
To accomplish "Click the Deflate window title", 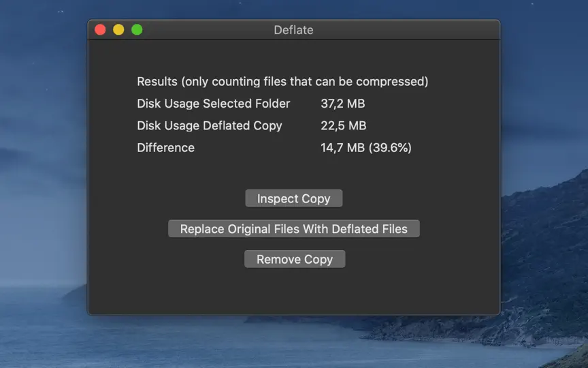I will click(293, 30).
